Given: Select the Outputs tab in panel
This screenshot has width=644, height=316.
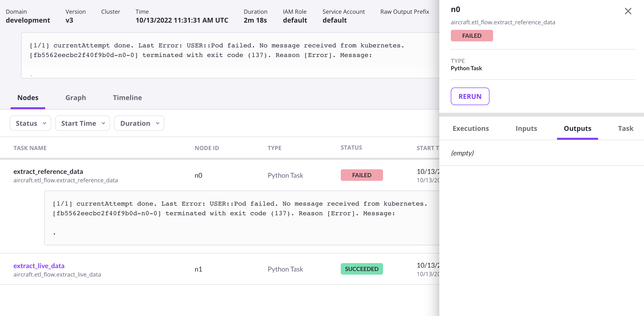Looking at the screenshot, I should pyautogui.click(x=577, y=128).
